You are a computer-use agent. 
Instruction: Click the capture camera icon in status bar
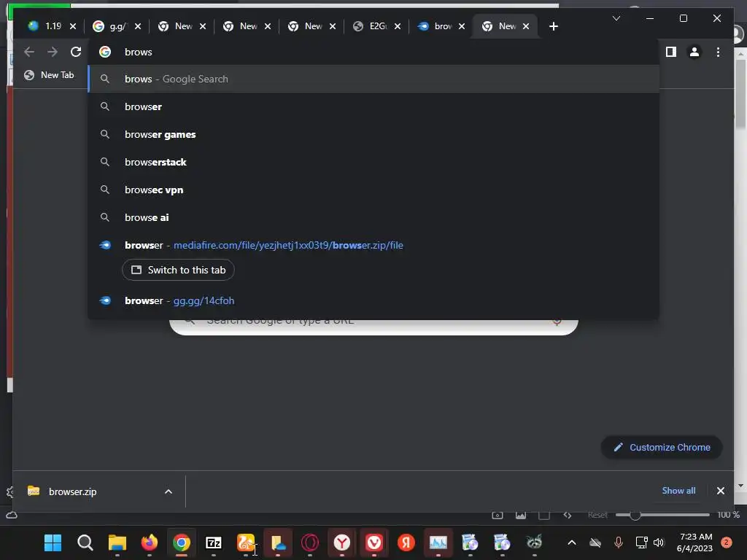(498, 515)
